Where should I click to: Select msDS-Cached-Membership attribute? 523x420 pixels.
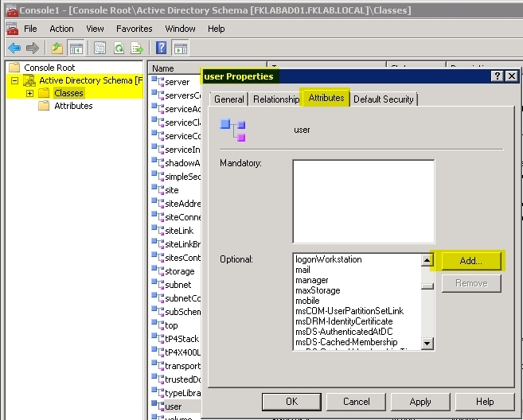click(346, 342)
